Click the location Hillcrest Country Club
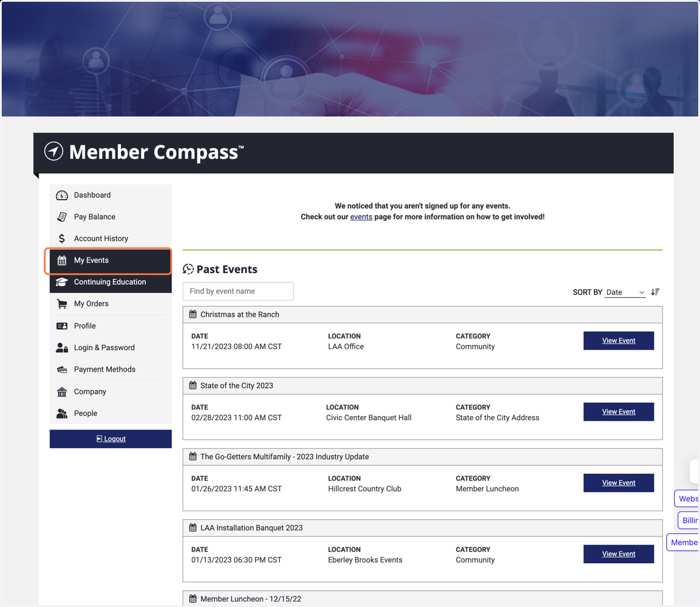The height and width of the screenshot is (607, 700). 365,489
